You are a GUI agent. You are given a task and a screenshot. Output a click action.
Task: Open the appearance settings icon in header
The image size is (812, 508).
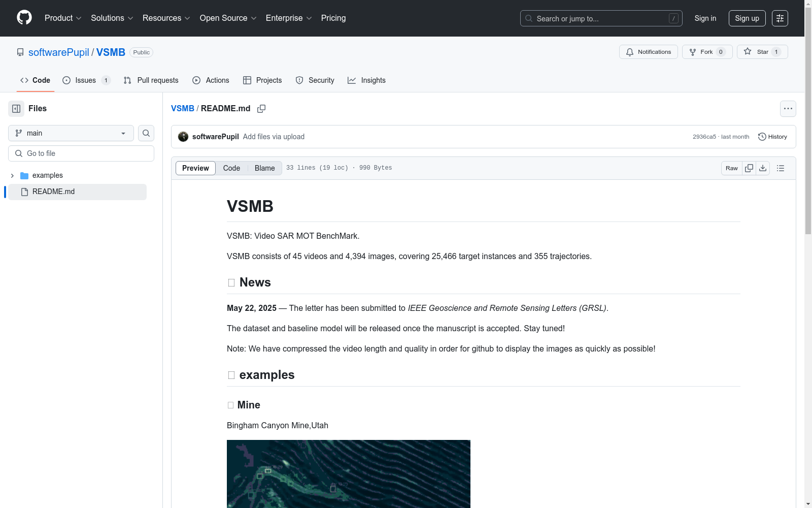[x=780, y=18]
